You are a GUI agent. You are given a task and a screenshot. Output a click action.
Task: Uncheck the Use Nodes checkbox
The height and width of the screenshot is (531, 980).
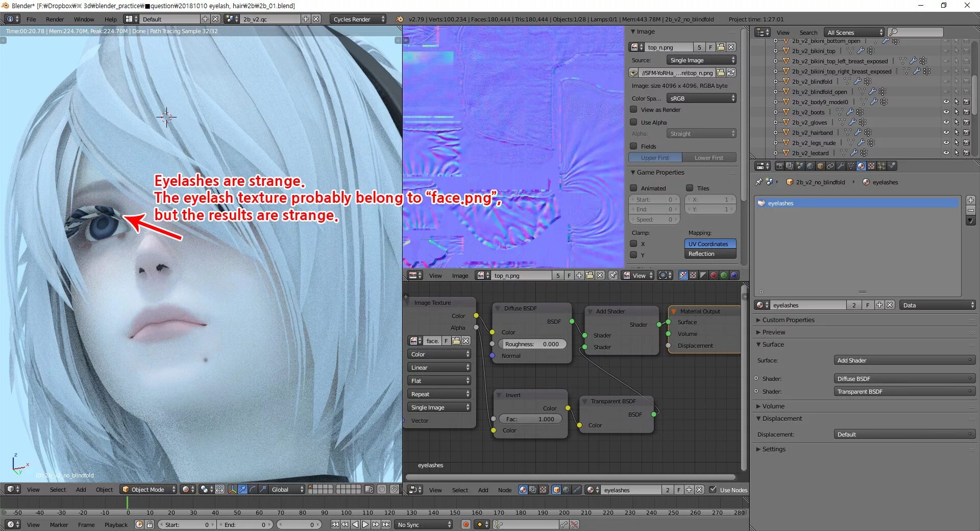coord(713,490)
